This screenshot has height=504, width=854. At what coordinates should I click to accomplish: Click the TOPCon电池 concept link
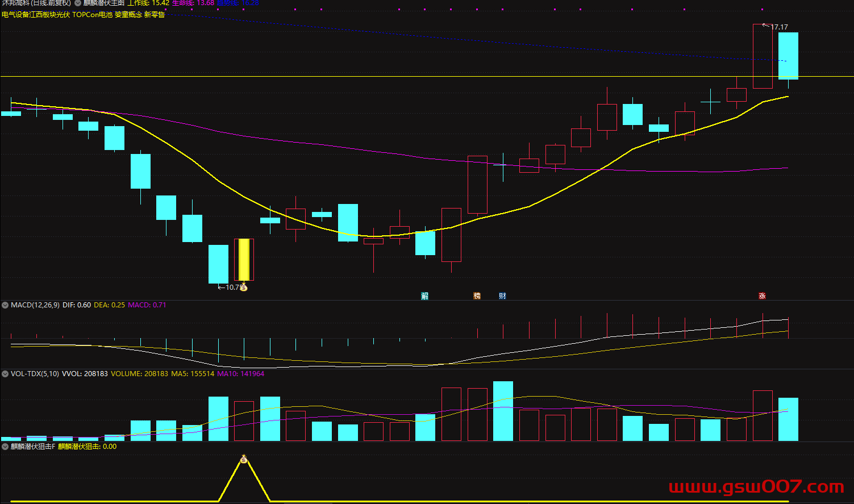[93, 15]
